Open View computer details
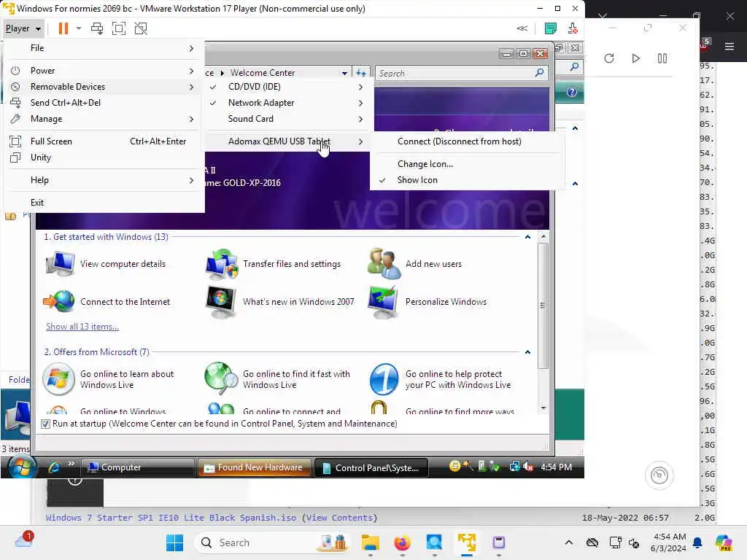 (x=106, y=264)
